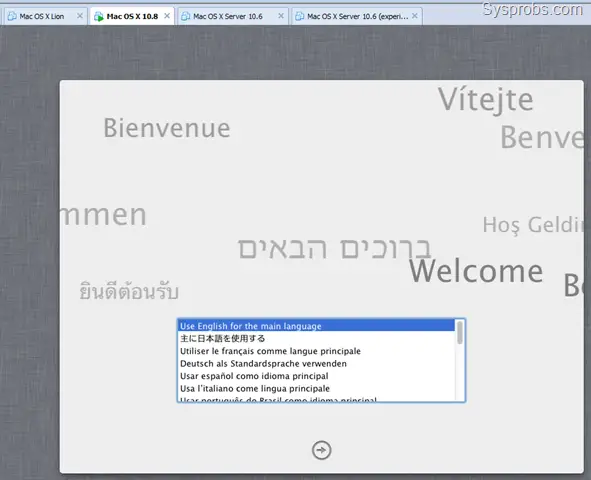Image resolution: width=591 pixels, height=480 pixels.
Task: Select the Mac OS X 10.8 tab
Action: 132,16
